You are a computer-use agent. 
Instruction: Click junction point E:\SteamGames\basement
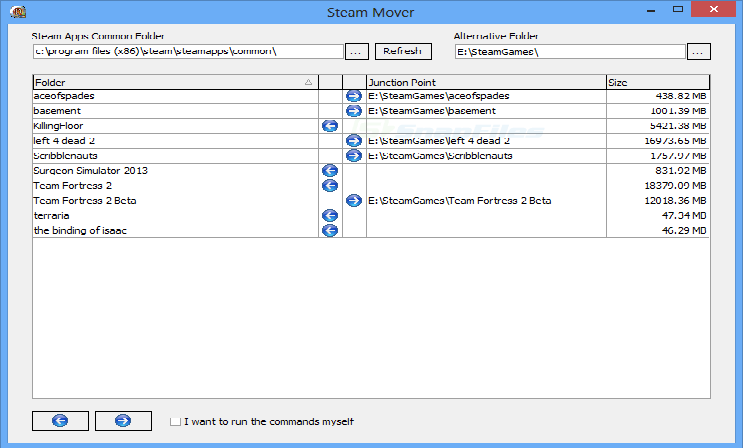(x=432, y=111)
